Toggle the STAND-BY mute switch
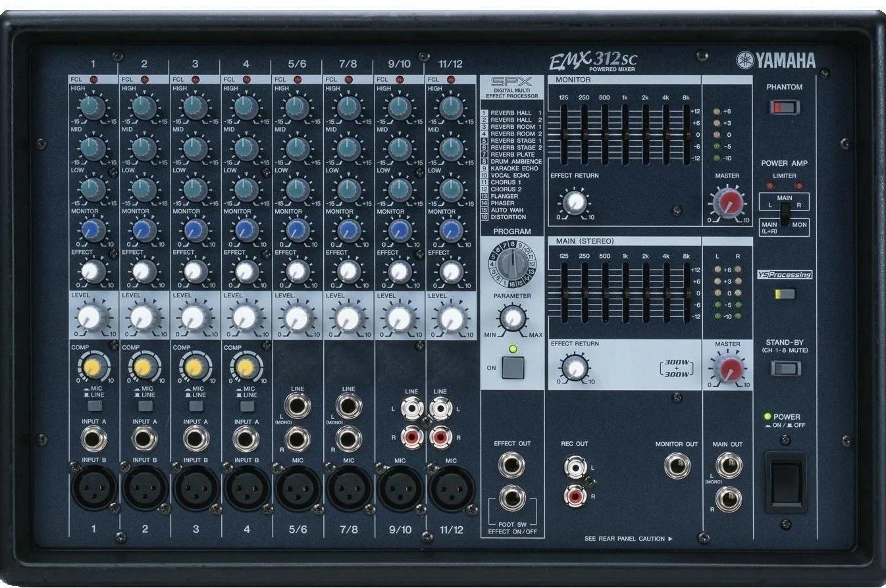This screenshot has height=588, width=886. (785, 368)
